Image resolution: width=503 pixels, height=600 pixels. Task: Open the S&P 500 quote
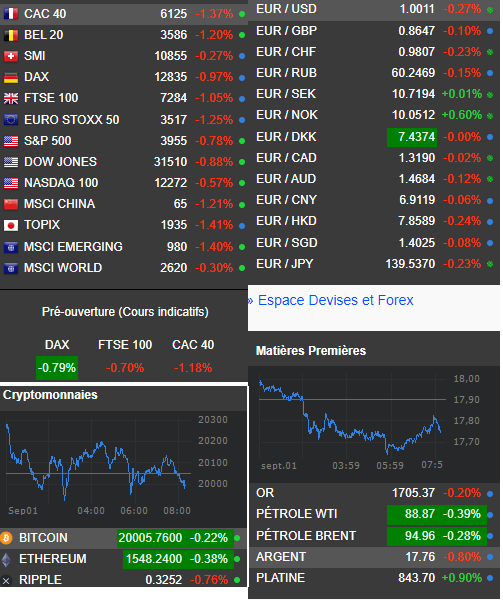coord(48,141)
